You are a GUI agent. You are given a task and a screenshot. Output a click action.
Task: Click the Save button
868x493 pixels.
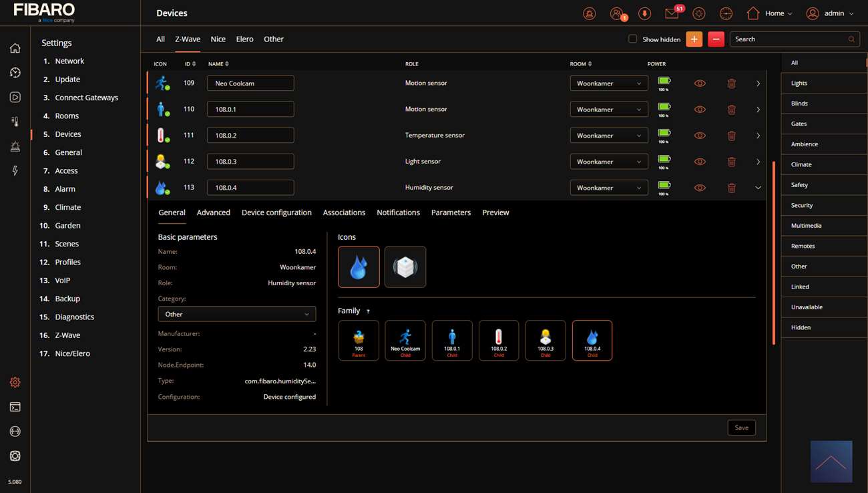tap(741, 428)
